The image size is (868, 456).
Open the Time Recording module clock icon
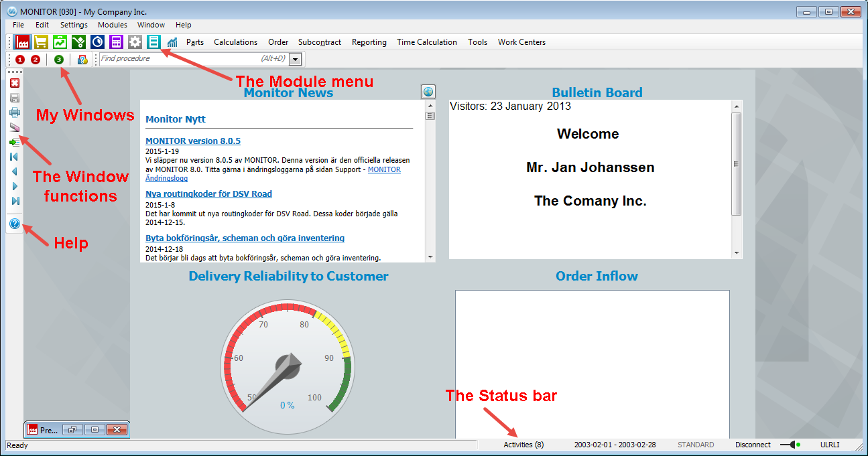[x=97, y=42]
